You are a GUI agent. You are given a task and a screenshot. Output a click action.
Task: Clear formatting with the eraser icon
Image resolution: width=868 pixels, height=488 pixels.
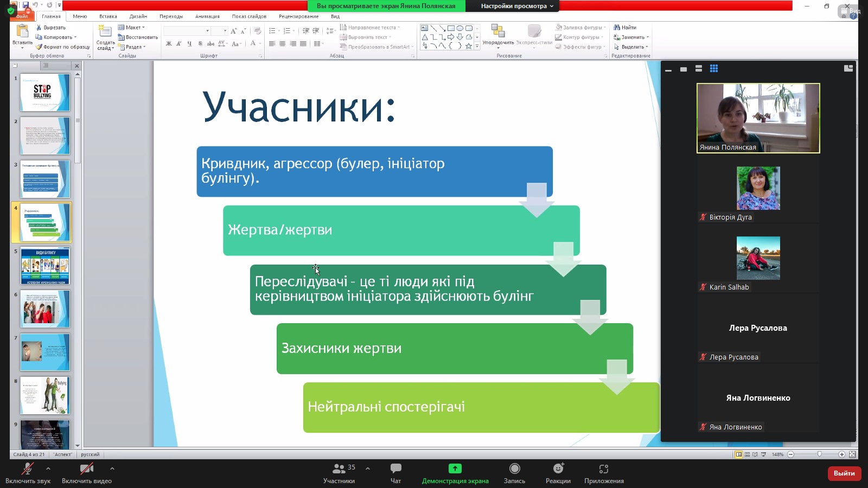tap(257, 31)
